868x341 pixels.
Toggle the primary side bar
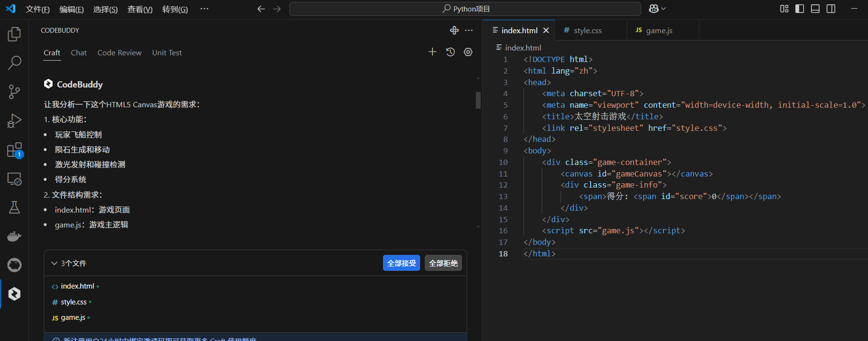click(x=800, y=9)
